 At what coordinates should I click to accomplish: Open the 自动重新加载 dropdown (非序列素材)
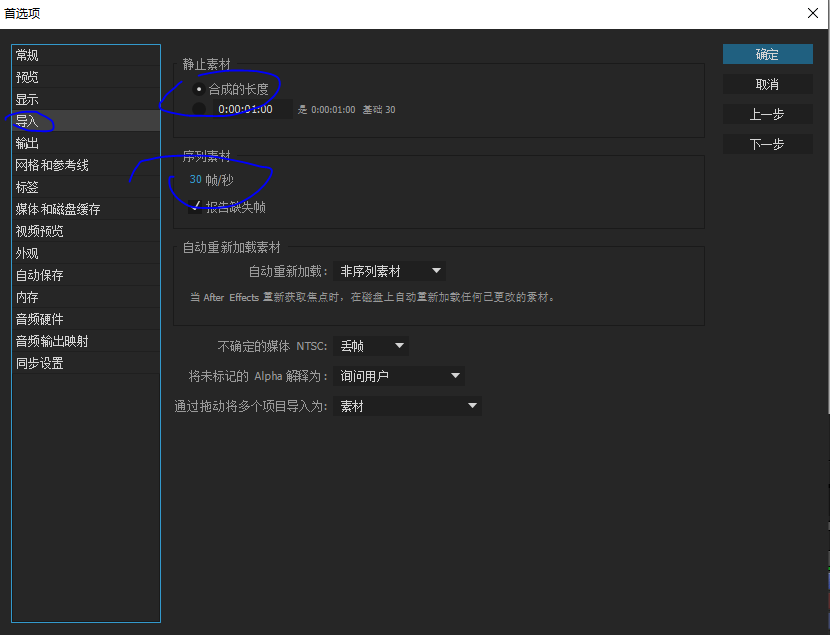pos(389,271)
